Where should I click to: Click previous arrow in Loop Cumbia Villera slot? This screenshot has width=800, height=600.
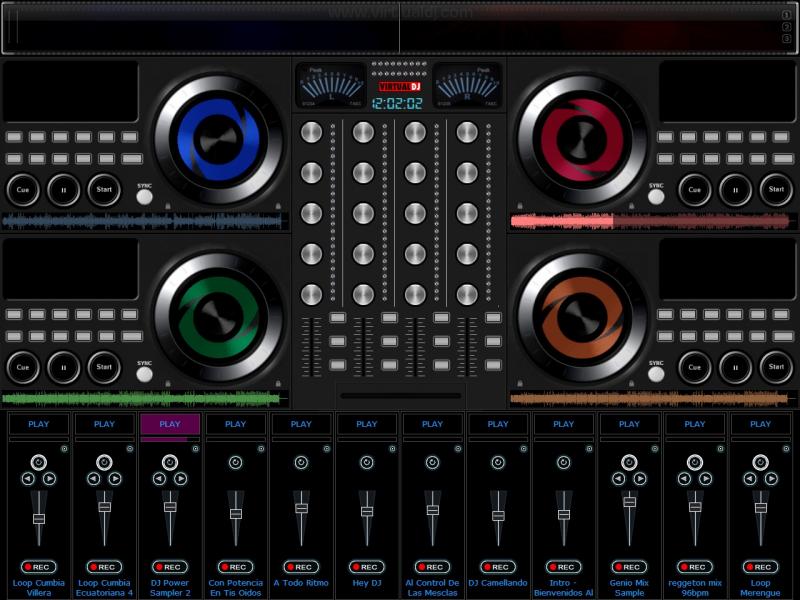(28, 479)
